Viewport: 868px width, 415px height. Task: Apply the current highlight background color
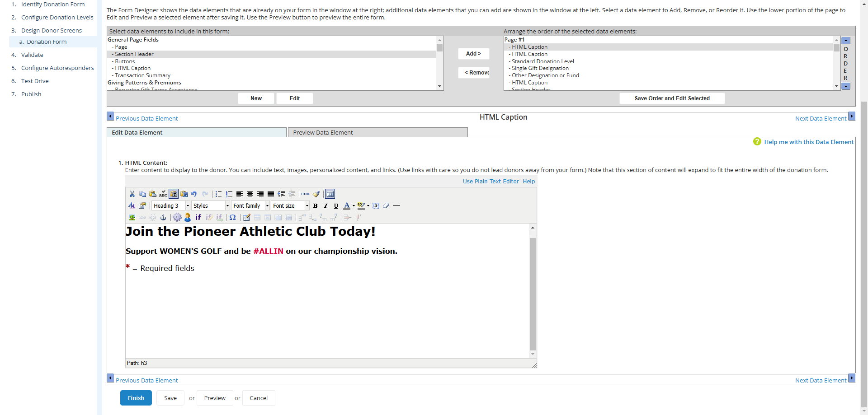coord(361,205)
